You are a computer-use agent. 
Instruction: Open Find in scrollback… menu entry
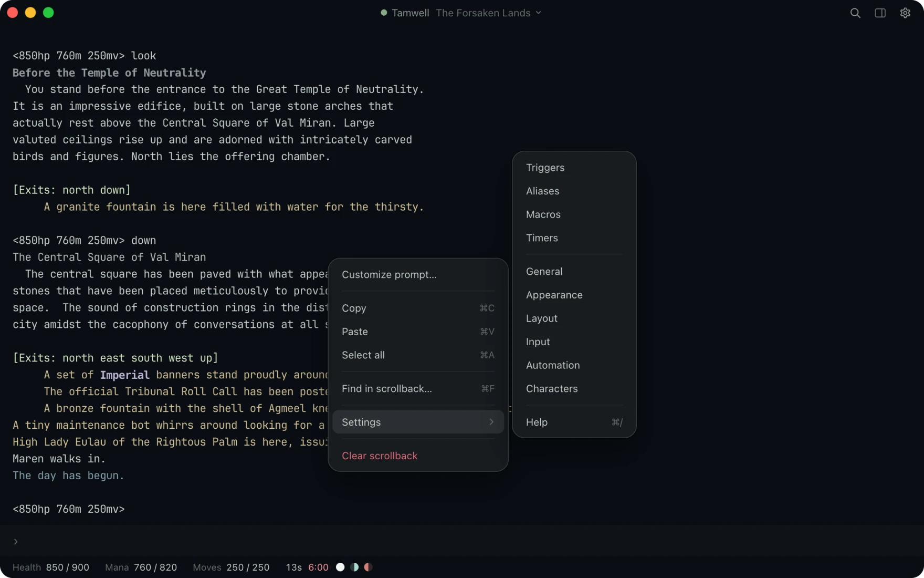pos(418,389)
